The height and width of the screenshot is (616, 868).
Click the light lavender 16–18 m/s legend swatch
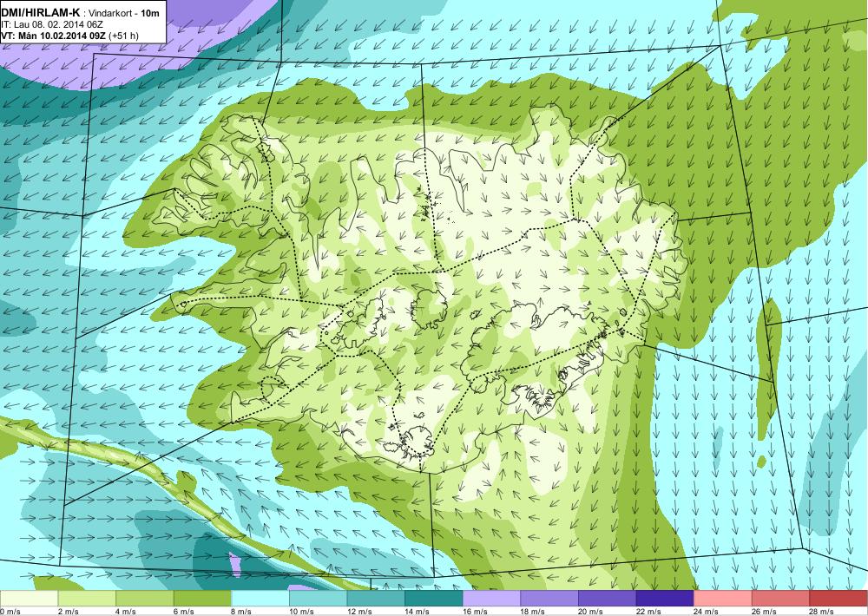coord(491,599)
